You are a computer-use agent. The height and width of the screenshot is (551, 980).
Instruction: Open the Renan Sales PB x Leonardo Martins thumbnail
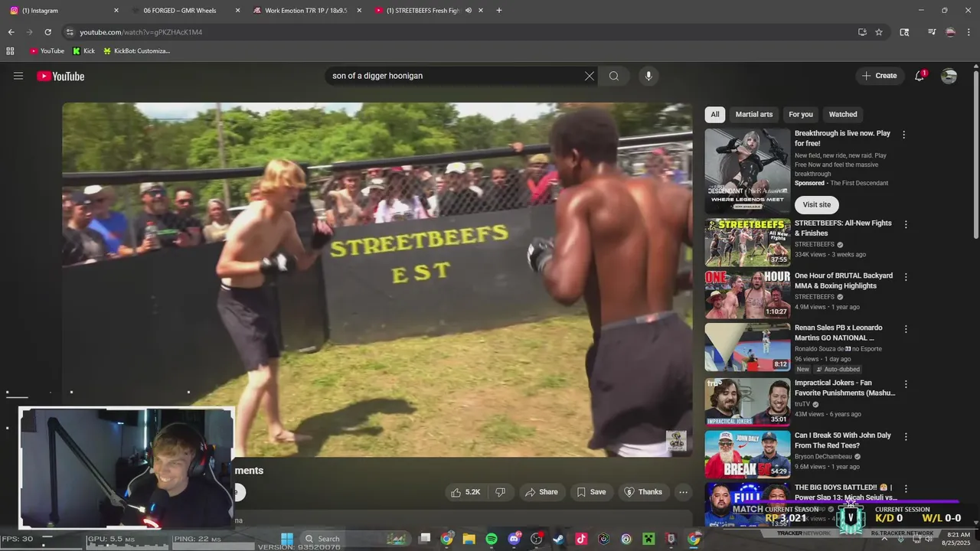[x=747, y=347]
